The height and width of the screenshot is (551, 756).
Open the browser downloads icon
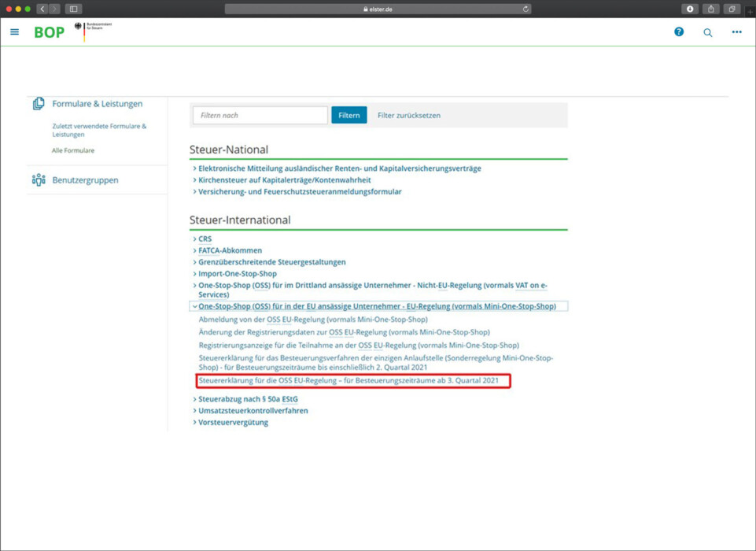point(690,8)
